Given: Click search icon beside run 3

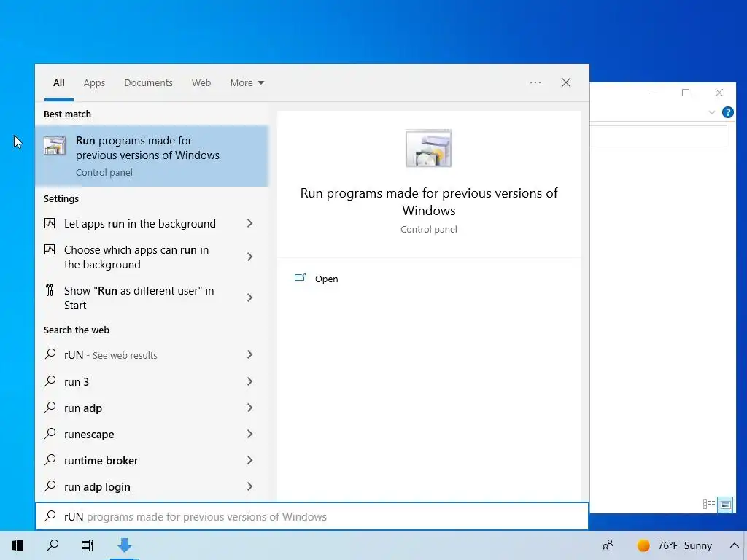Looking at the screenshot, I should [50, 381].
